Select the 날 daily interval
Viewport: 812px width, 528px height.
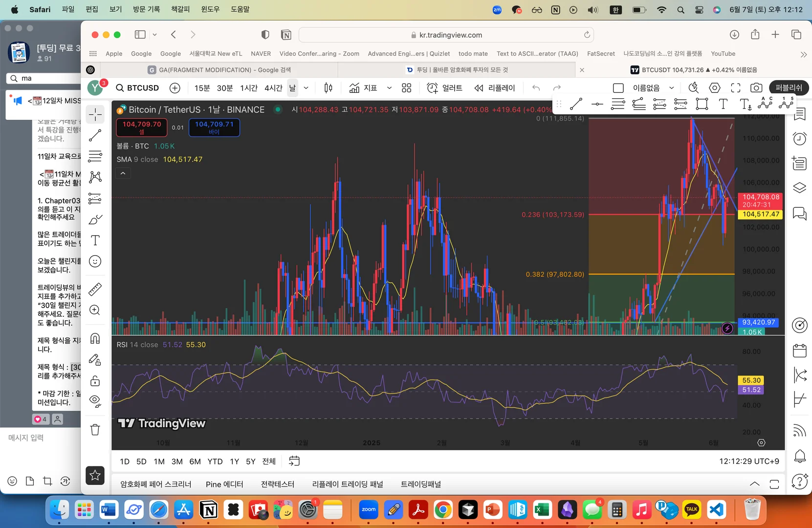tap(292, 88)
